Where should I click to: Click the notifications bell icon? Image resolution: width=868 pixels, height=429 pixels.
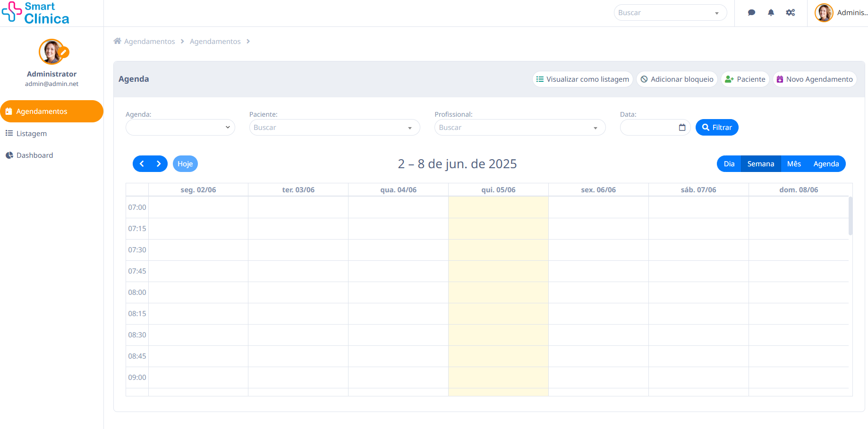click(x=771, y=13)
